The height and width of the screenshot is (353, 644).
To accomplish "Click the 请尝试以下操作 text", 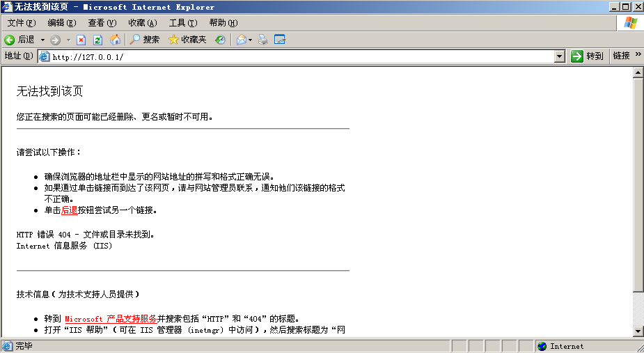I will 49,152.
